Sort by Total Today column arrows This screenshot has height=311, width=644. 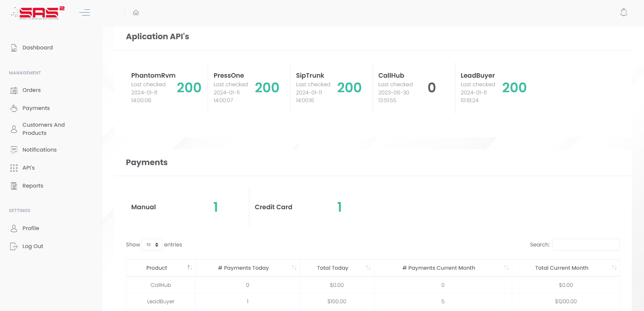[368, 268]
